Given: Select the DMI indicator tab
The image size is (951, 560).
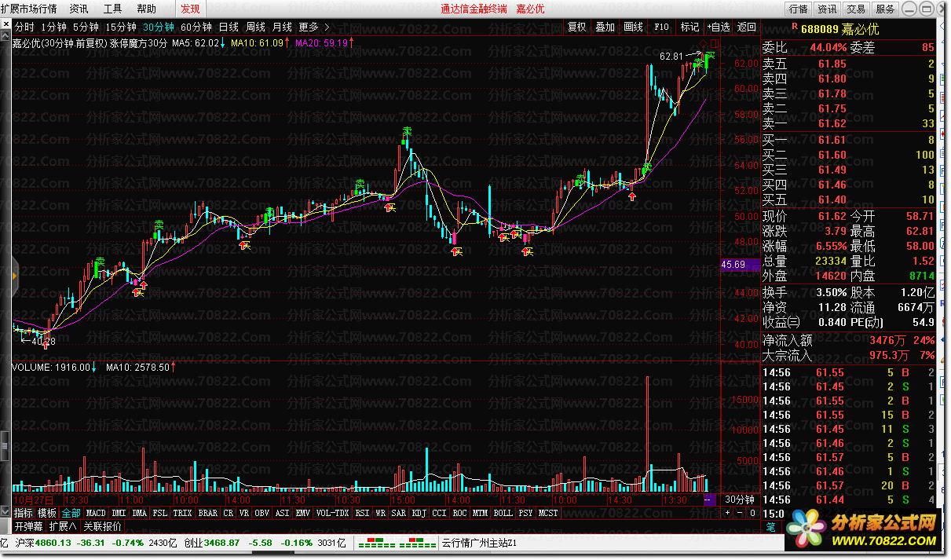Looking at the screenshot, I should pyautogui.click(x=119, y=513).
